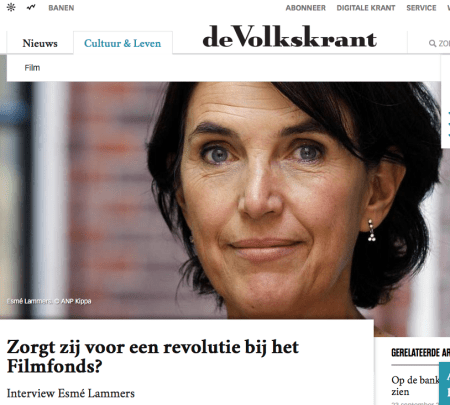Open the weather sun icon

11,7
